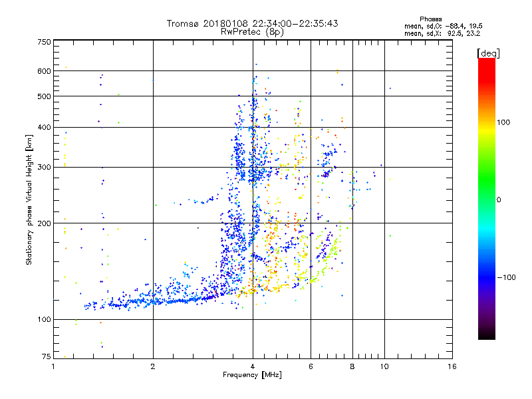The height and width of the screenshot is (399, 532).
Task: Click the colorbar tick label '100'
Action: [x=503, y=122]
